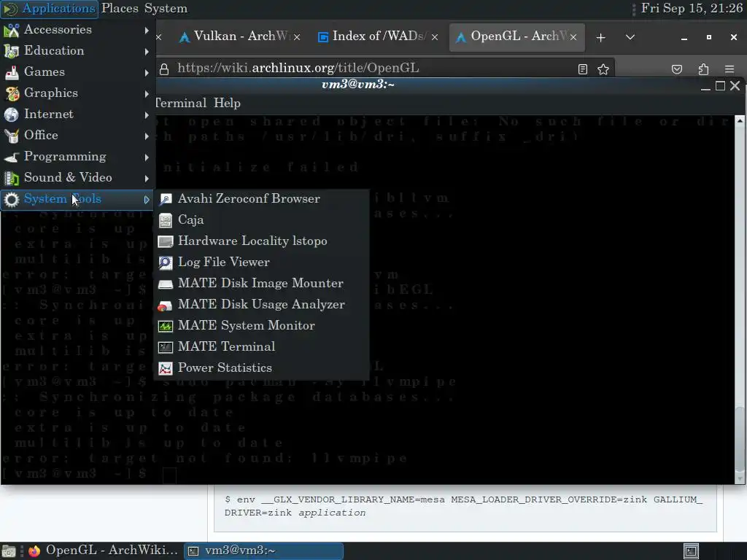Open the Firefox hamburger menu
The height and width of the screenshot is (560, 747).
pos(729,69)
